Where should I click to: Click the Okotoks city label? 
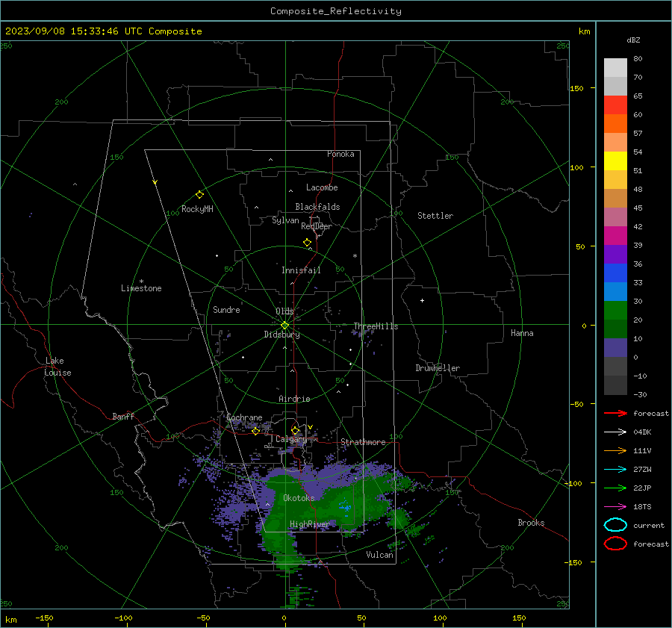pos(299,498)
